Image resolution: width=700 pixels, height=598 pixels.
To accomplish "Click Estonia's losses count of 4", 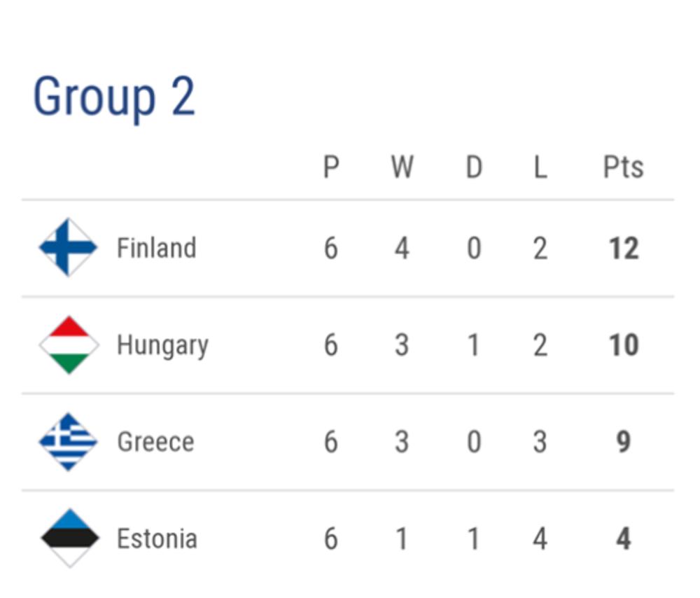I will click(540, 538).
